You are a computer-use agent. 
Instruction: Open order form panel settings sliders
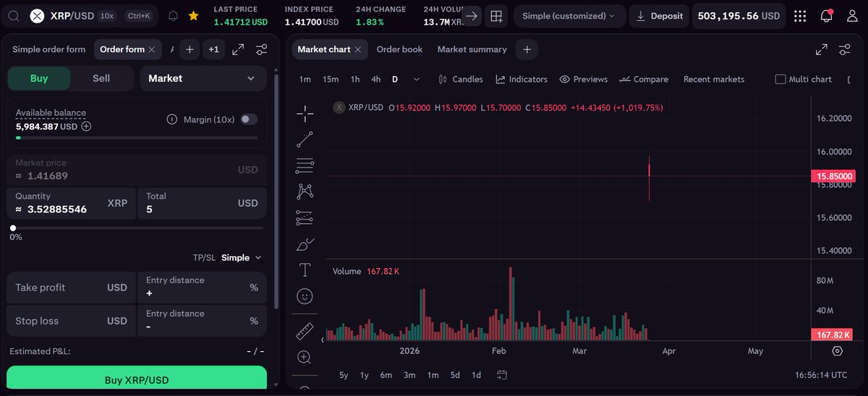pyautogui.click(x=262, y=49)
